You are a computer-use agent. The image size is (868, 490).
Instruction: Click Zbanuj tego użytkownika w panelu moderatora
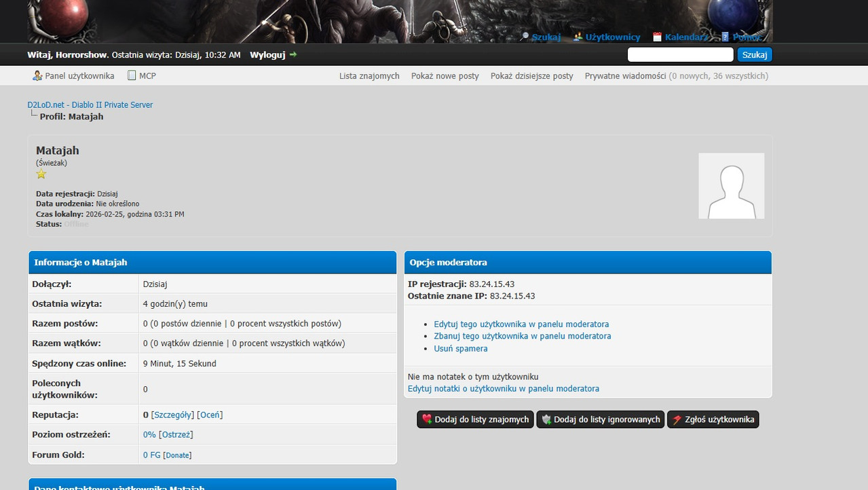tap(523, 336)
